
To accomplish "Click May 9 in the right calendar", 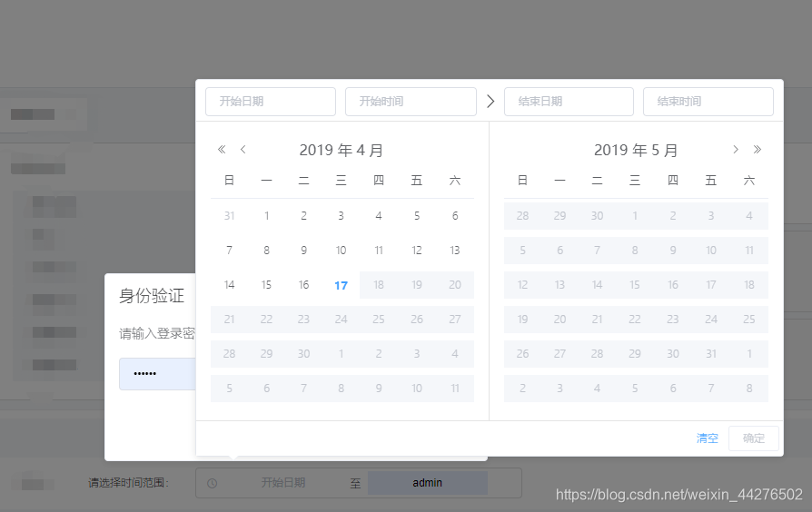I will (673, 251).
